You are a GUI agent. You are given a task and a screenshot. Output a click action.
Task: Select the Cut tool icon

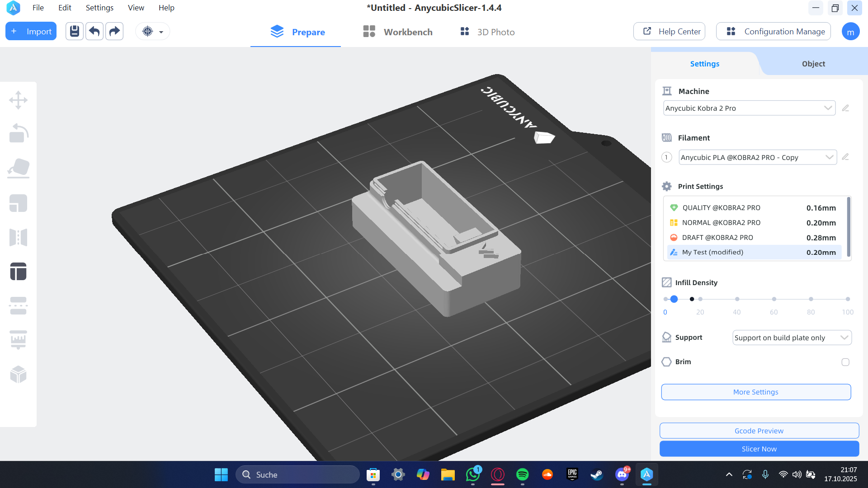click(x=19, y=306)
